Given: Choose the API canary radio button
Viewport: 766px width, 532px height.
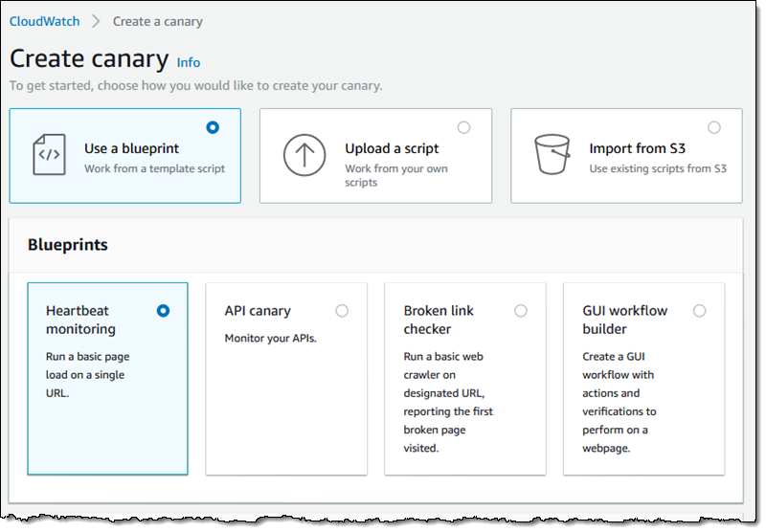Looking at the screenshot, I should (342, 311).
